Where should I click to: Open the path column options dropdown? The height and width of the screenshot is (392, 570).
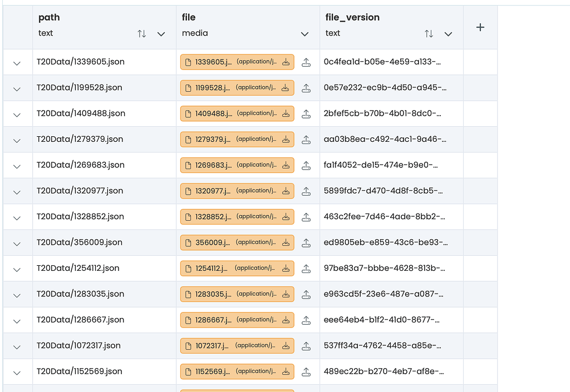click(x=161, y=33)
